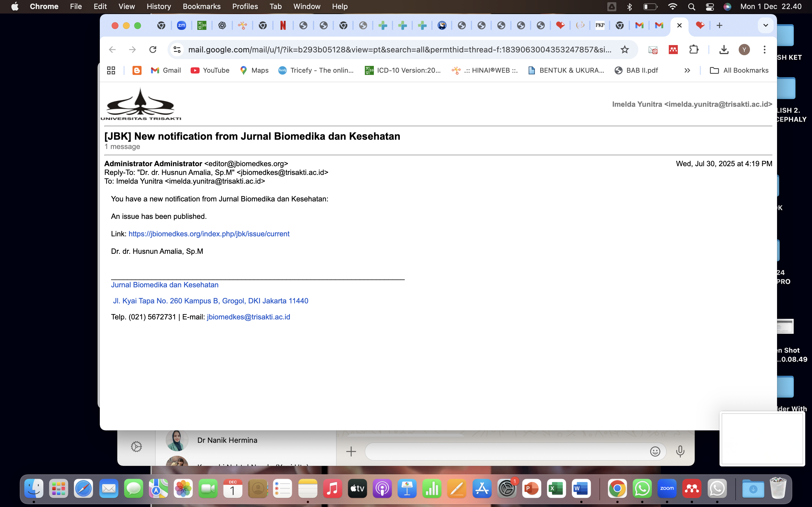This screenshot has height=507, width=812.
Task: Open Chrome extensions puzzle icon
Action: coord(694,50)
